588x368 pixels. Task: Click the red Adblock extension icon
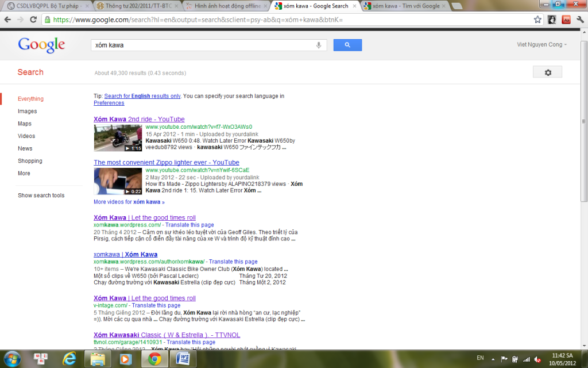(566, 20)
